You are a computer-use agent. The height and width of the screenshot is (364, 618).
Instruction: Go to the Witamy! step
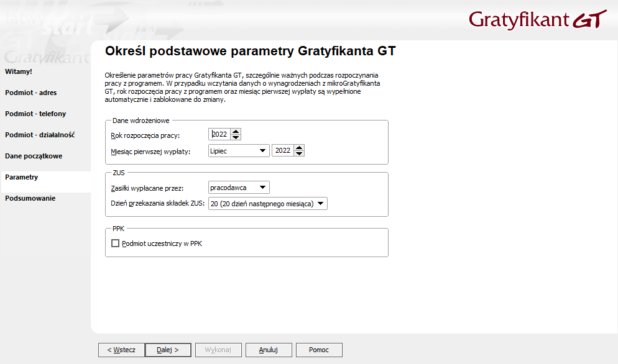pyautogui.click(x=19, y=71)
